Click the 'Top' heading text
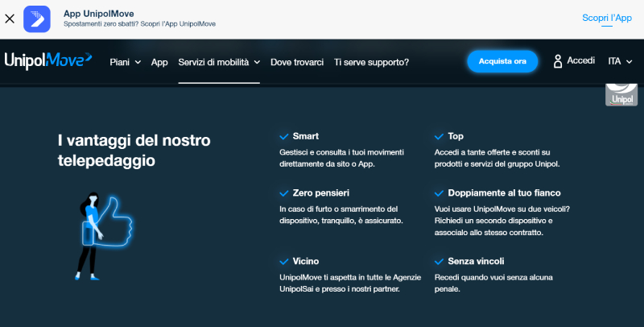 [x=456, y=136]
